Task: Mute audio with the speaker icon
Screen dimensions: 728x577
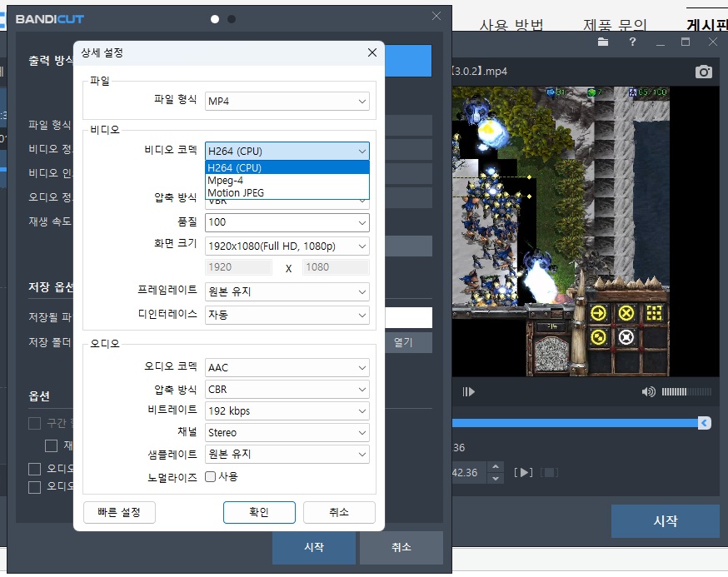Action: 648,391
